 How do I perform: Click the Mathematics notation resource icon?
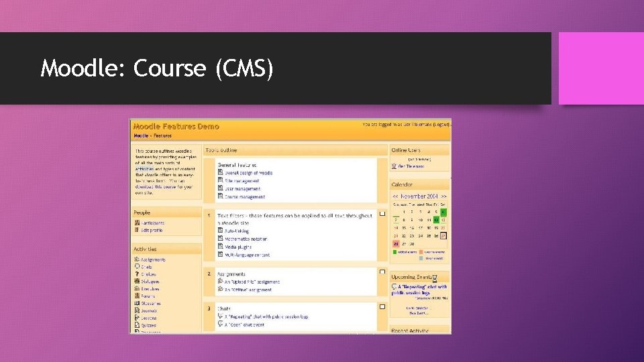click(x=220, y=239)
